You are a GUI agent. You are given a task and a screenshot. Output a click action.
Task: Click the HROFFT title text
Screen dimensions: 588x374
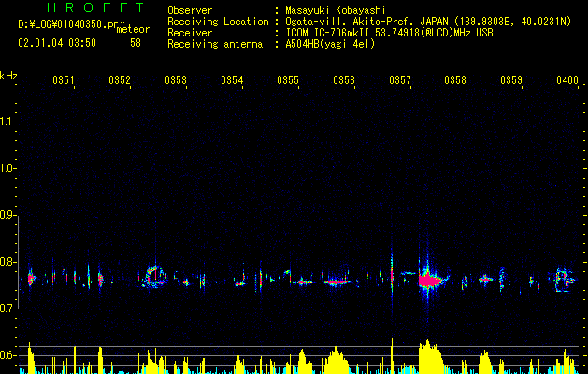coord(96,7)
